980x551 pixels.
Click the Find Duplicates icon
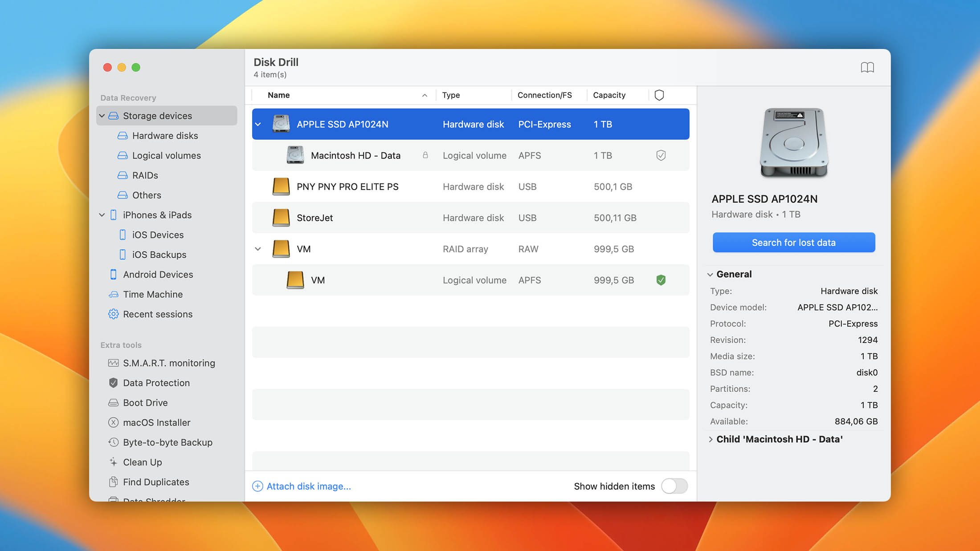coord(113,482)
